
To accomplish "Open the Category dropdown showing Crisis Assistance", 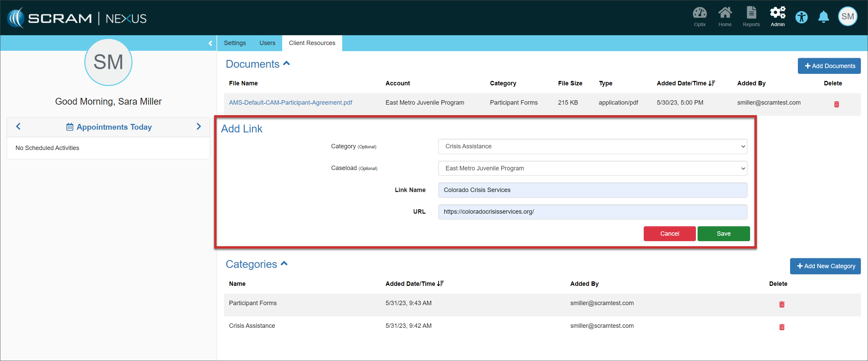I will pyautogui.click(x=592, y=146).
